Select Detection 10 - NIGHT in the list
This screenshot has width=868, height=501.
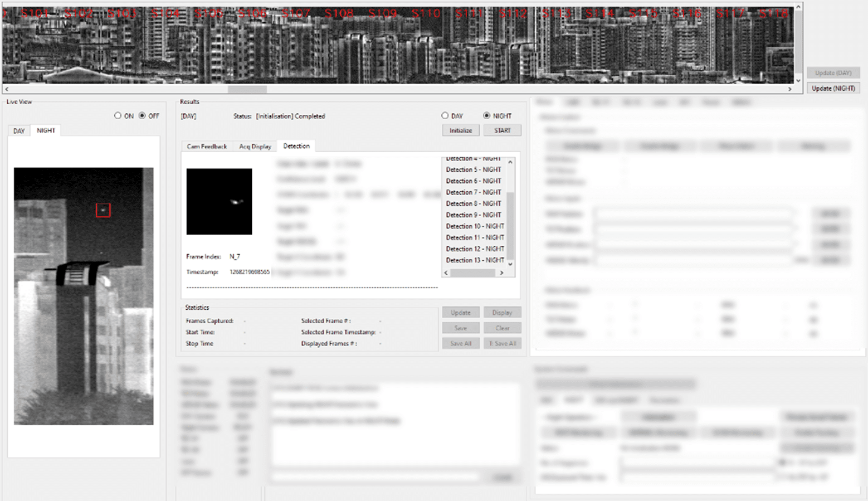[475, 226]
